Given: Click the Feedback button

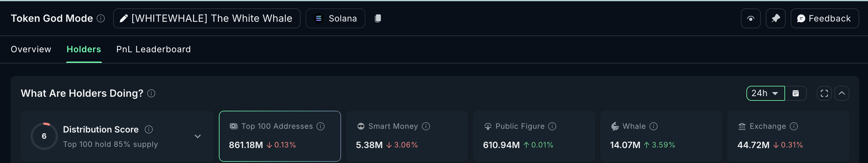Looking at the screenshot, I should coord(824,18).
